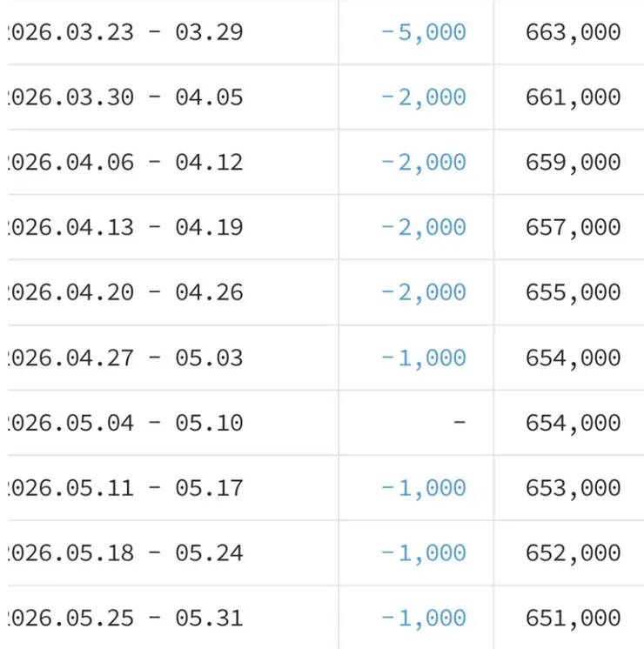
Task: Click the 653,000 total value
Action: (x=574, y=489)
